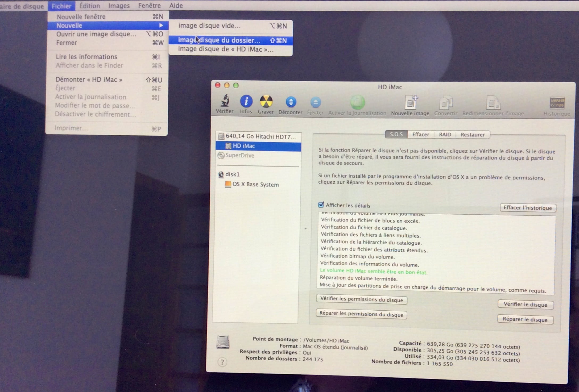Viewport: 579px width, 392px height.
Task: Click Réparer les permissions du disque
Action: pyautogui.click(x=361, y=314)
